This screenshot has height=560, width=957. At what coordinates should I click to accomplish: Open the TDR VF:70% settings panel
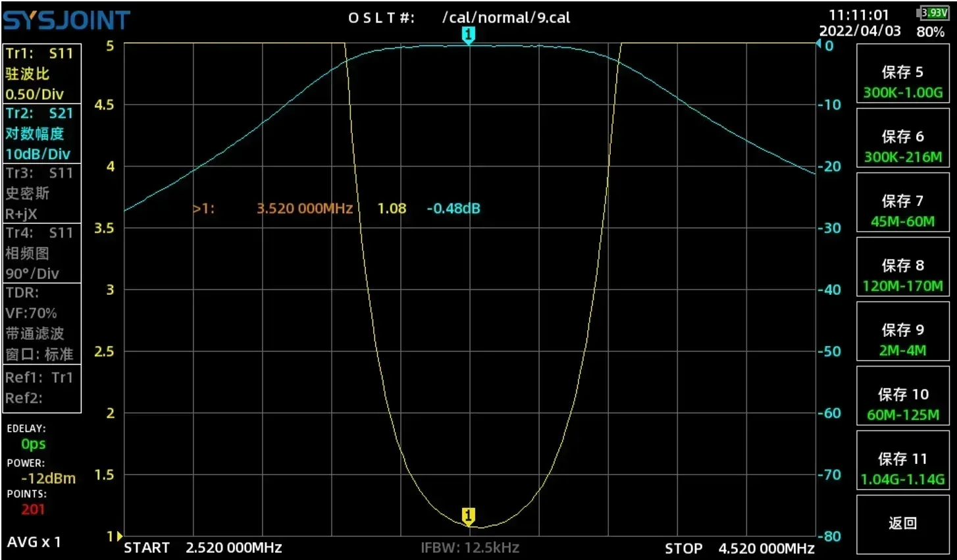41,322
